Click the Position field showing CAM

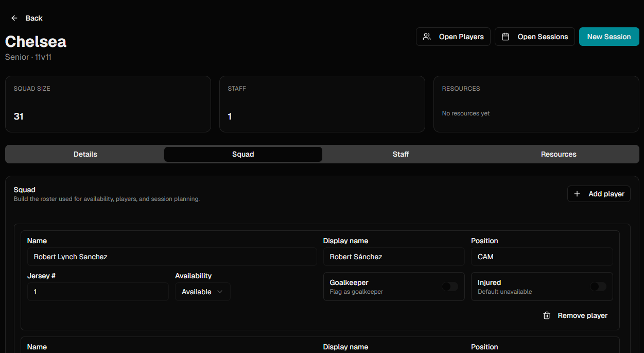(x=542, y=257)
